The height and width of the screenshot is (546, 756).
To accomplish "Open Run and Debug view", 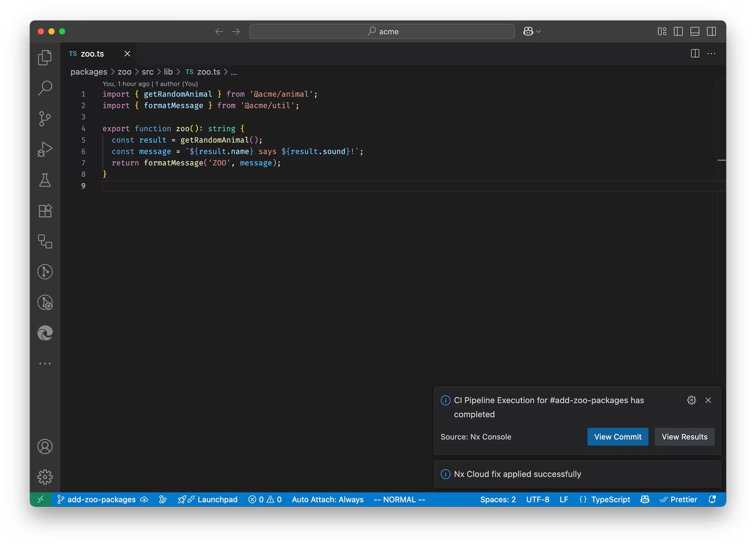I will coord(45,149).
